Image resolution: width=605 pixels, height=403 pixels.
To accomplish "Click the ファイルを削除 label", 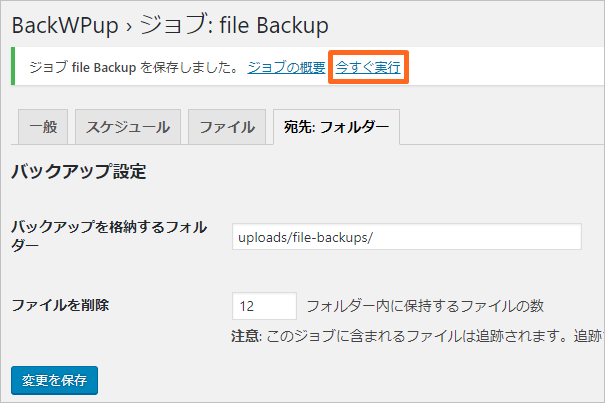I will point(60,305).
